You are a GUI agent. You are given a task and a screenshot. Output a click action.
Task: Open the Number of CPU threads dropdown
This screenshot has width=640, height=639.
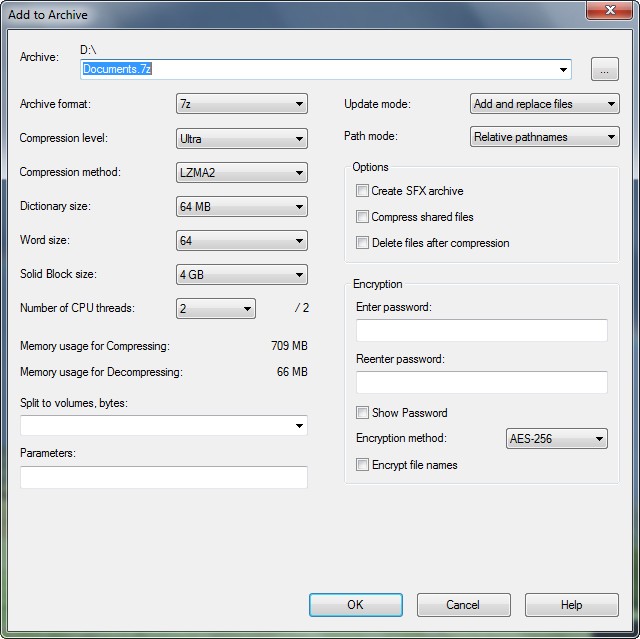click(216, 308)
